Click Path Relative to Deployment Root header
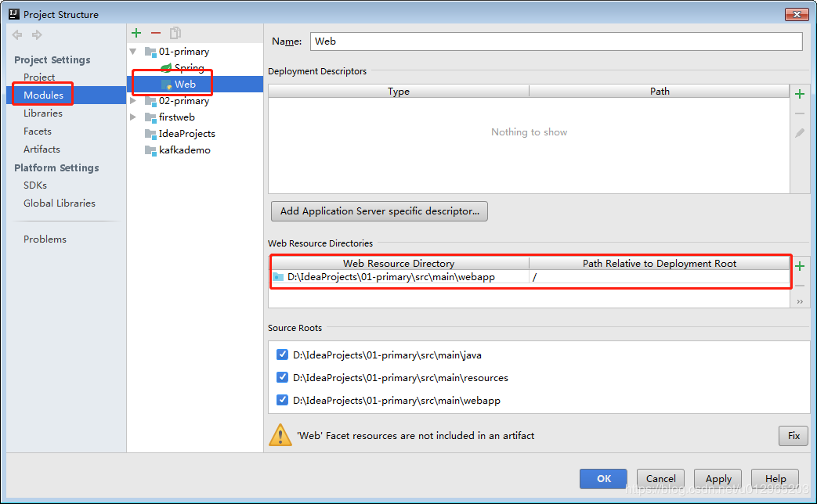The image size is (817, 504). pyautogui.click(x=659, y=264)
